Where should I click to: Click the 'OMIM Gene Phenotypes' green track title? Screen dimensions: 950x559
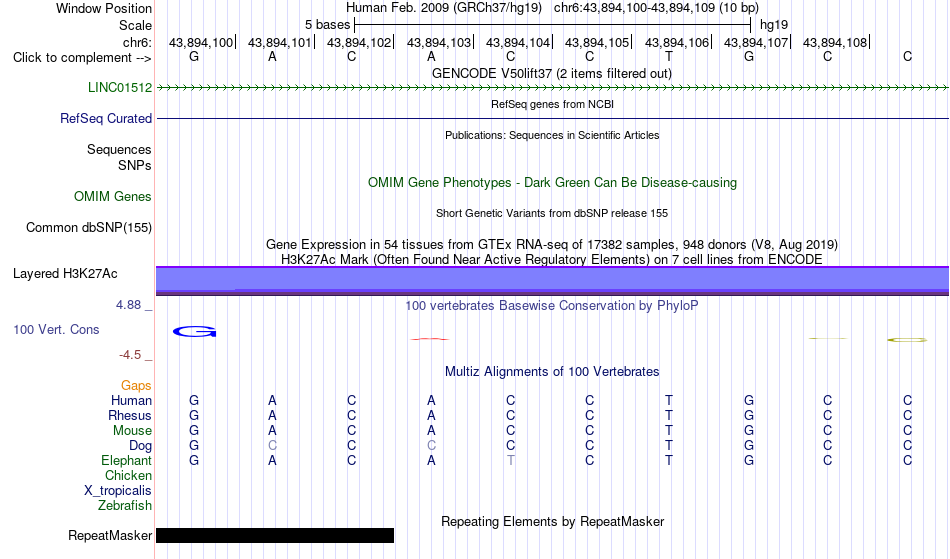(553, 183)
